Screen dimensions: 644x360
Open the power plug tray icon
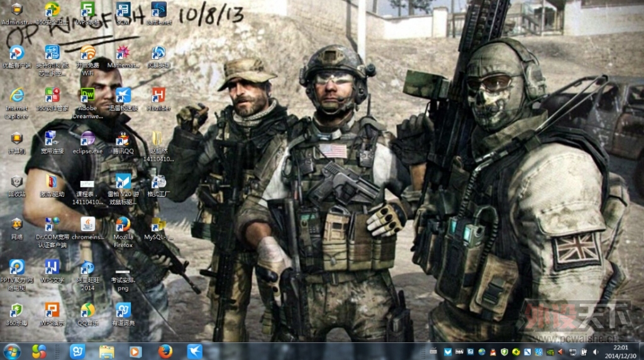click(584, 352)
